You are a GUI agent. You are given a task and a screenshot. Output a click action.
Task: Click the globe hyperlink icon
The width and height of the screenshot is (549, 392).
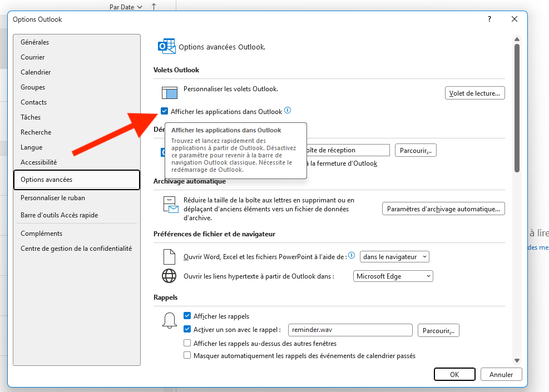coord(169,276)
